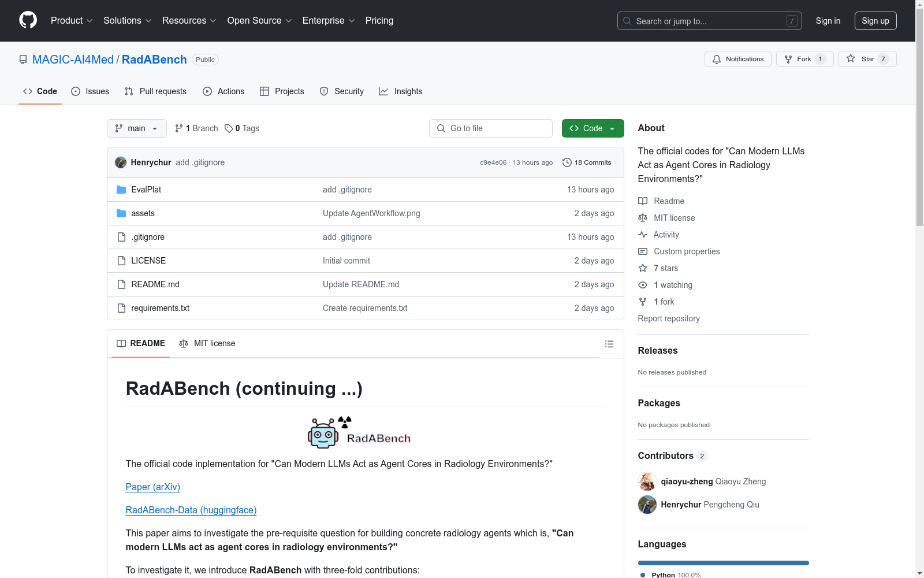924x578 pixels.
Task: Click the repository icon before MAGIC-AI4Med
Action: pos(23,60)
